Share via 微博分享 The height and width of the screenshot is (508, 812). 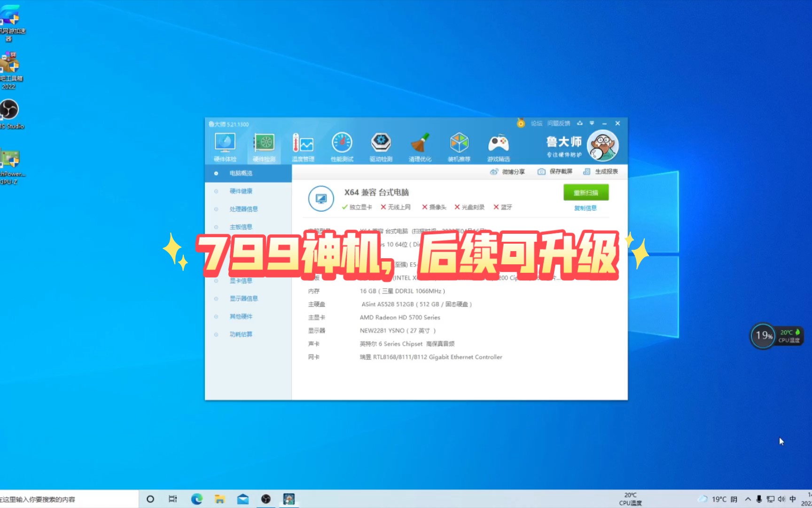coord(507,172)
